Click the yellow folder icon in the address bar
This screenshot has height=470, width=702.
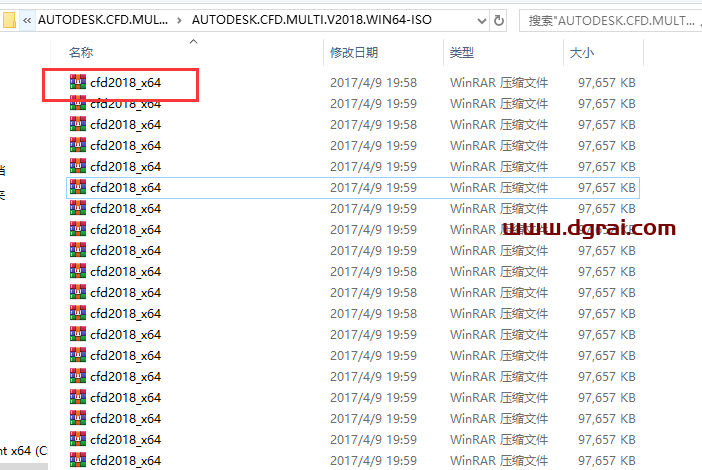9,18
